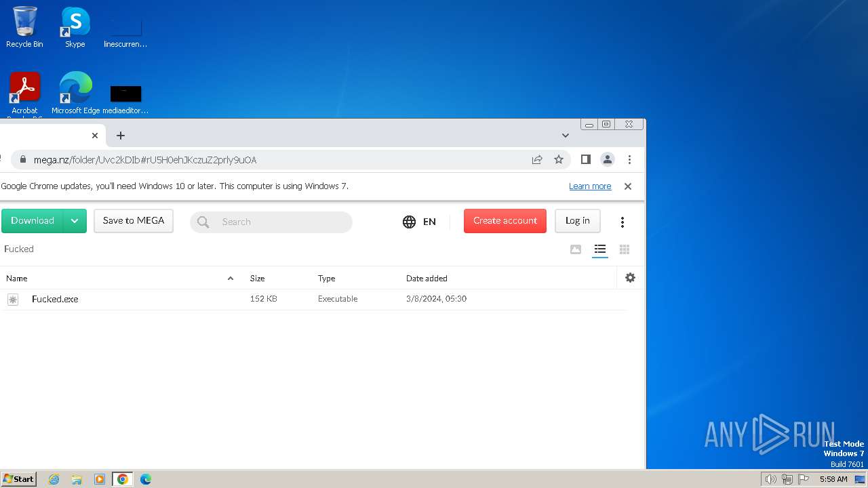868x488 pixels.
Task: Open a new Chrome tab
Action: click(121, 136)
